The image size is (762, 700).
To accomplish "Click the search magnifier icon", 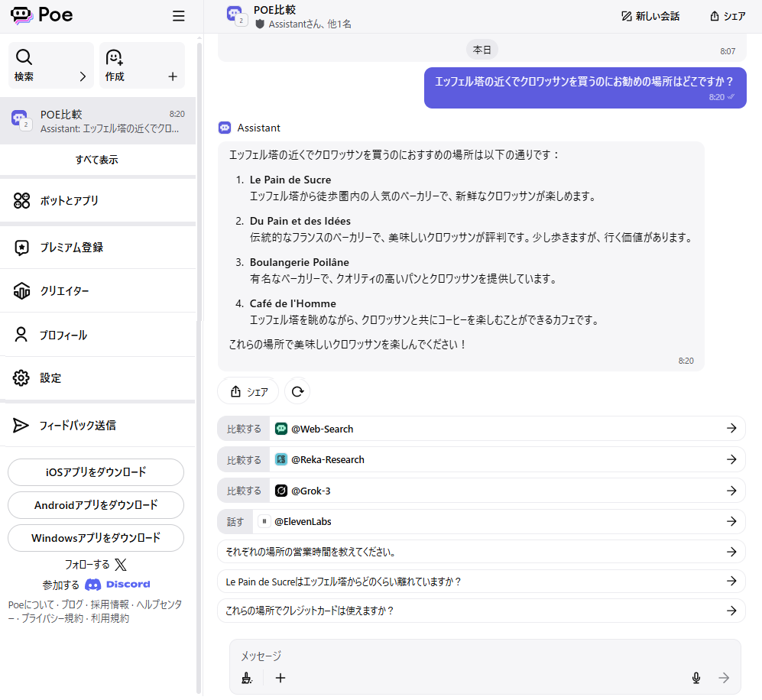I will click(x=24, y=57).
